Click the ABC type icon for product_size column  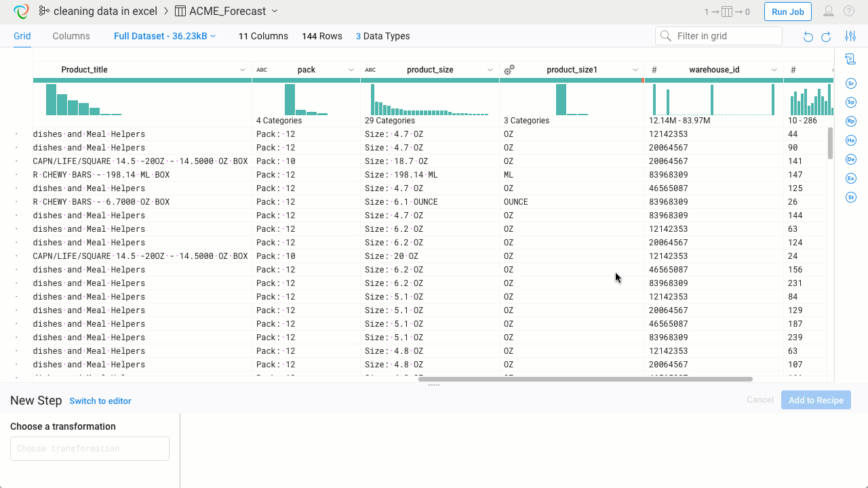(x=370, y=70)
